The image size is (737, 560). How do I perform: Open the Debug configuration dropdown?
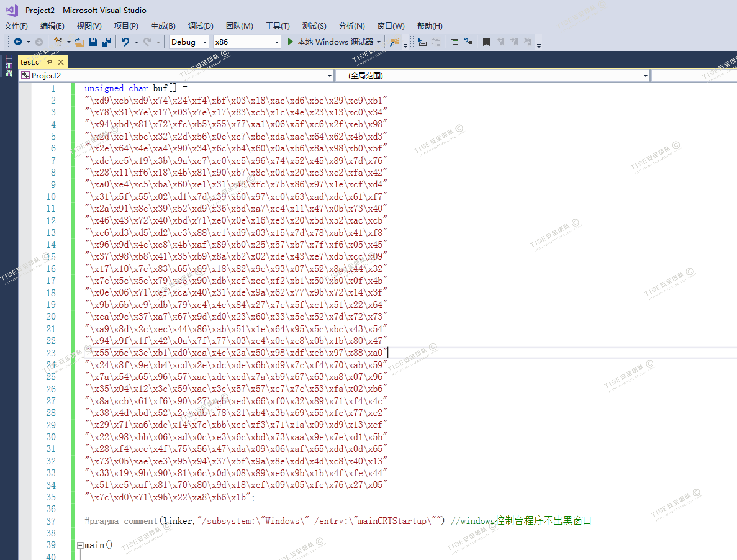coord(189,42)
